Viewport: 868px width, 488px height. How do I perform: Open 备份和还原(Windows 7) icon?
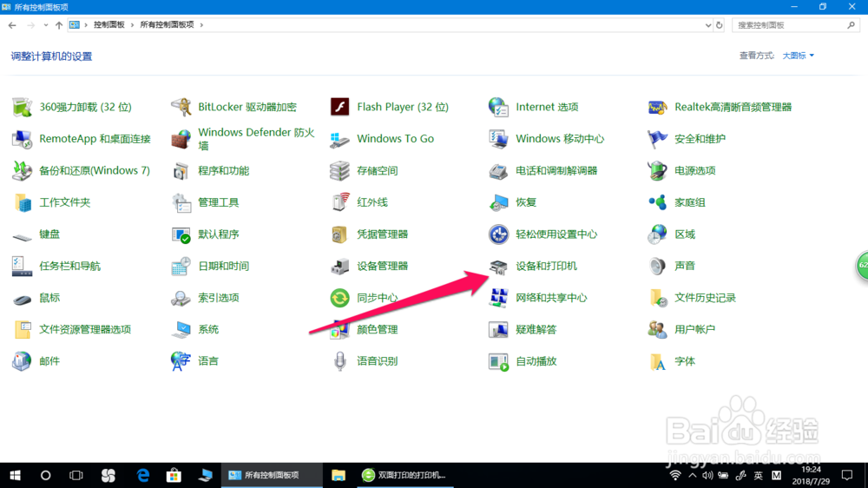click(23, 170)
